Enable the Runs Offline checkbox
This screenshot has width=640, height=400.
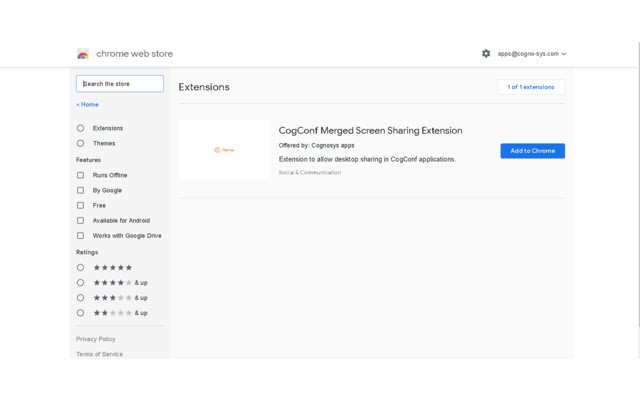click(x=80, y=175)
